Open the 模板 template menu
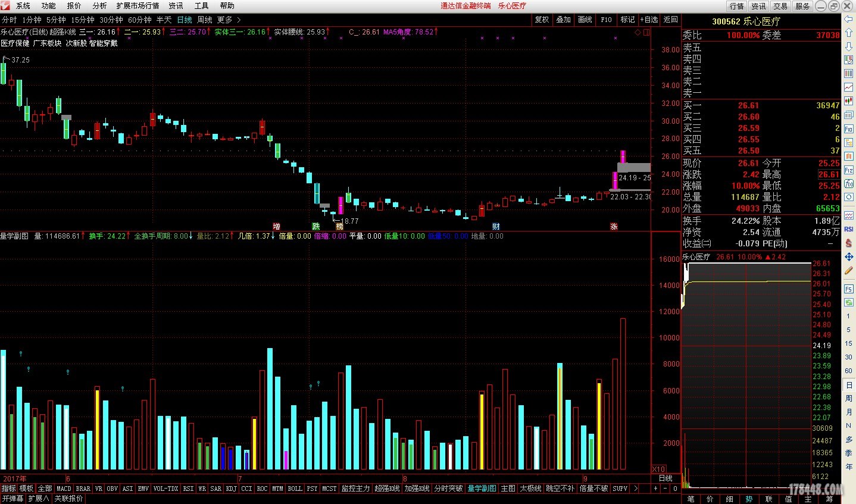Image resolution: width=856 pixels, height=504 pixels. tap(26, 488)
